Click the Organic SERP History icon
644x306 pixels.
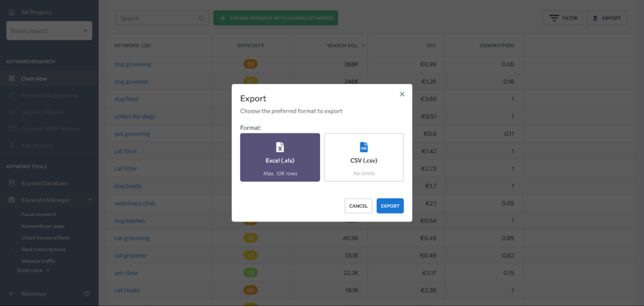coord(12,129)
